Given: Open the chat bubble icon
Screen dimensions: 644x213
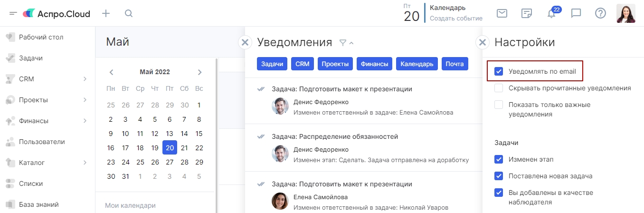Looking at the screenshot, I should [x=576, y=13].
